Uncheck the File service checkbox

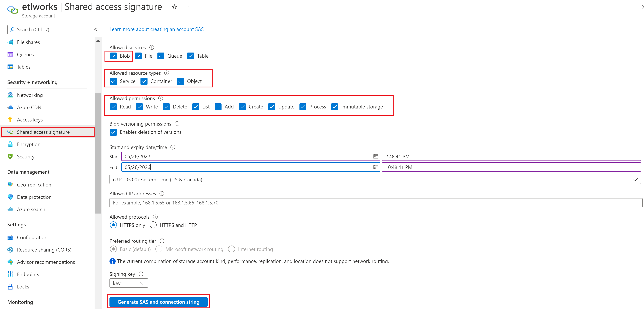[138, 56]
